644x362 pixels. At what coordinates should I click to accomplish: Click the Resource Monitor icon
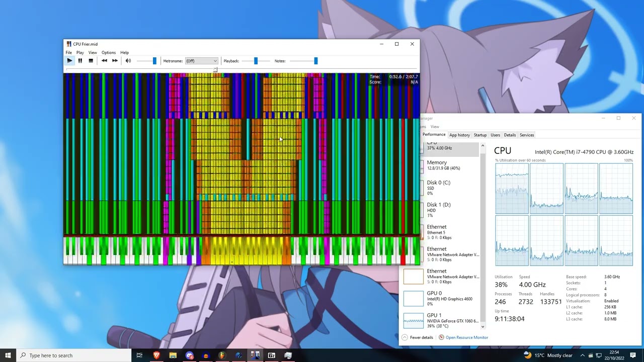pos(441,337)
